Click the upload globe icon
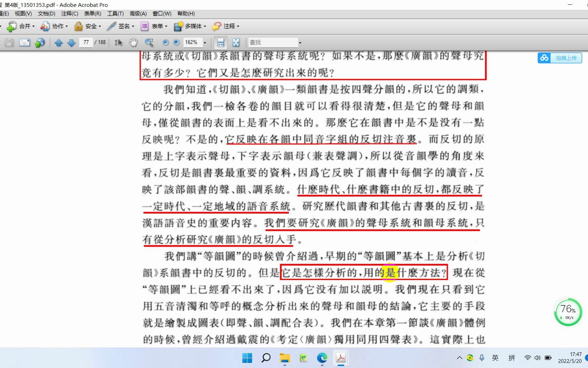Image resolution: width=588 pixels, height=368 pixels. 40,43
